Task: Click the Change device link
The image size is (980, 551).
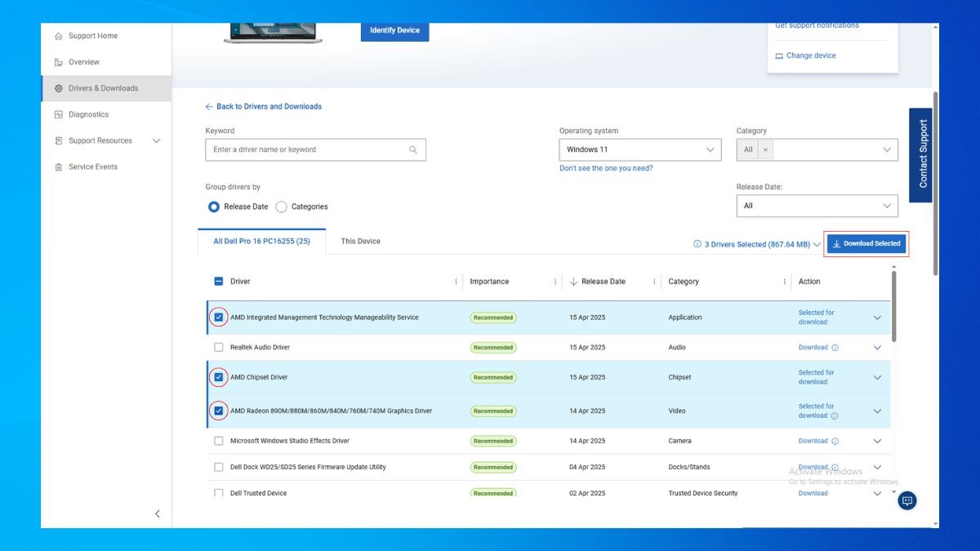Action: coord(805,56)
